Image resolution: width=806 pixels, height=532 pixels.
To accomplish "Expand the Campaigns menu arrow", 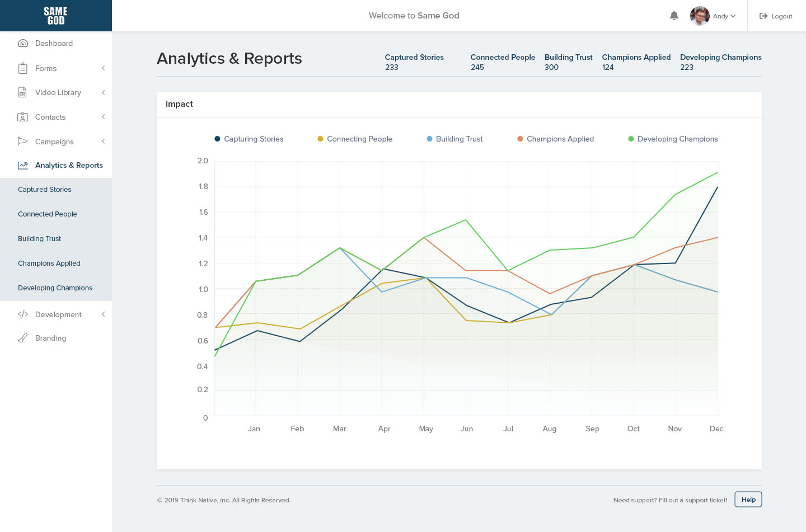I will click(x=103, y=142).
